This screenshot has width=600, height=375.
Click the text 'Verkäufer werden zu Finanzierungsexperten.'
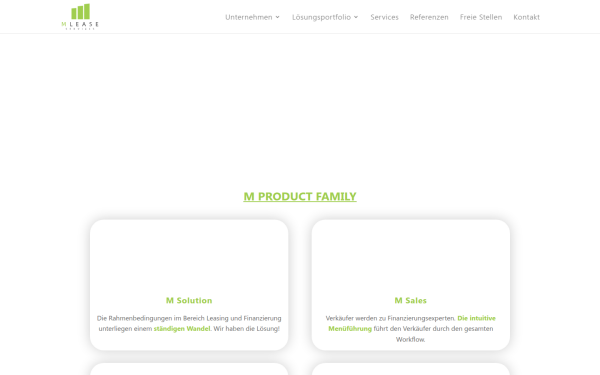tap(390, 318)
